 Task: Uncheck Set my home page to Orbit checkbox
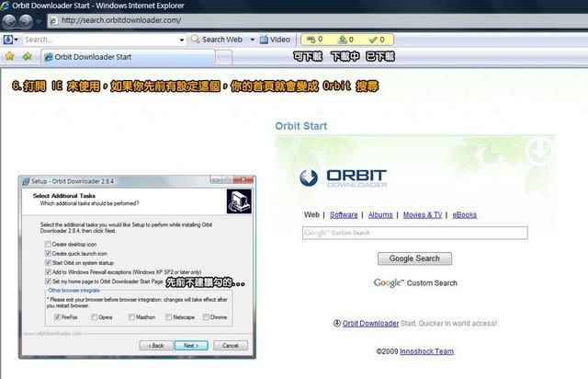[48, 281]
